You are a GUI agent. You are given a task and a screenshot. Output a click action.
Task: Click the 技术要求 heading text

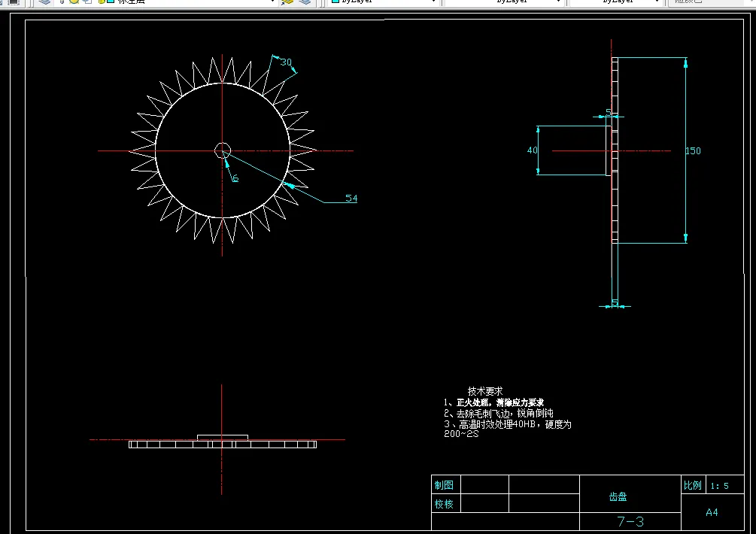pos(485,391)
